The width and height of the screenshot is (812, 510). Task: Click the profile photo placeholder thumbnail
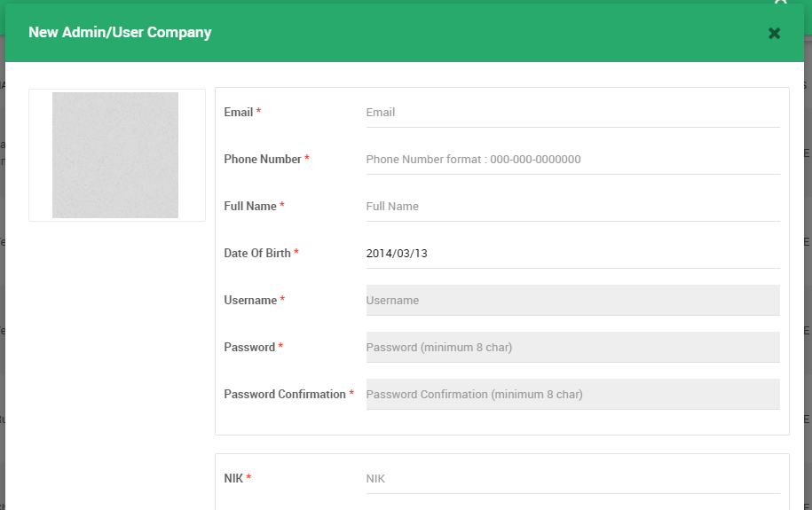click(x=115, y=155)
